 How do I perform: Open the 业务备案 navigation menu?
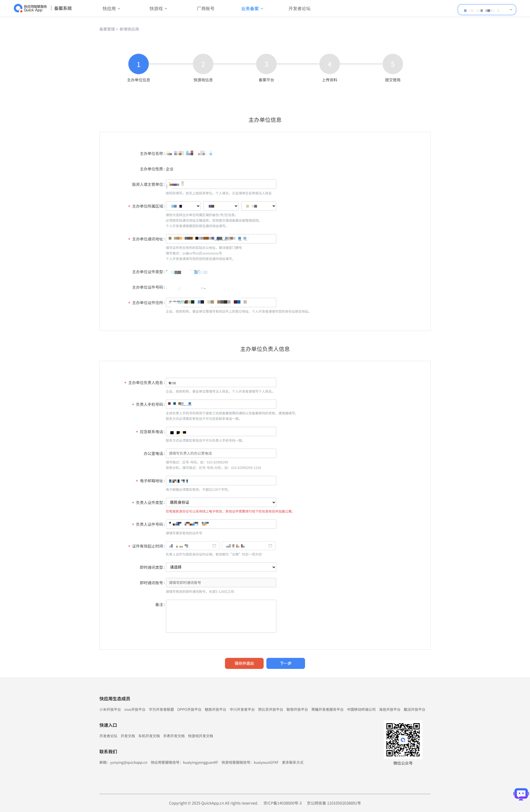pos(252,9)
